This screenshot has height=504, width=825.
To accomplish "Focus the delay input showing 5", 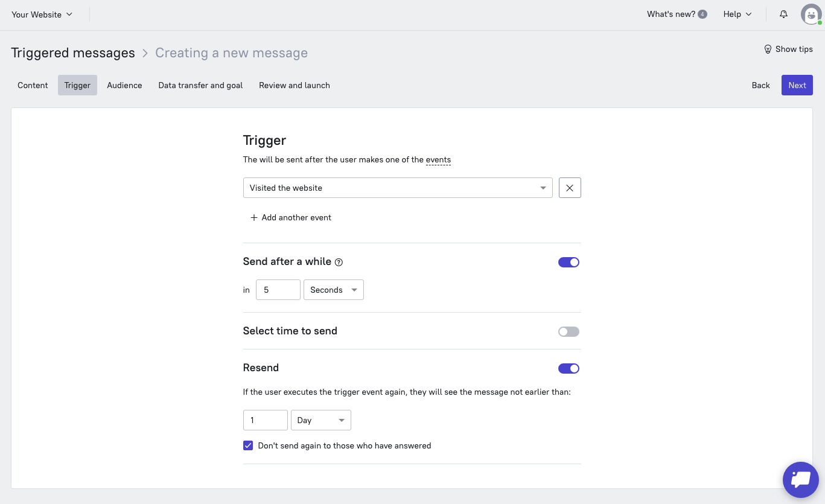I will click(278, 290).
